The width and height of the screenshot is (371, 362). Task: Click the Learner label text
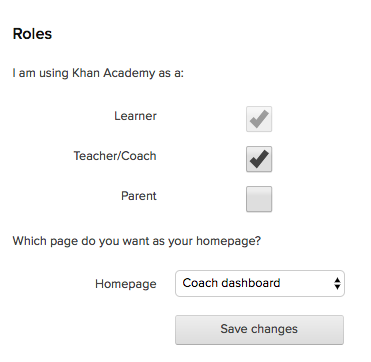tap(135, 116)
